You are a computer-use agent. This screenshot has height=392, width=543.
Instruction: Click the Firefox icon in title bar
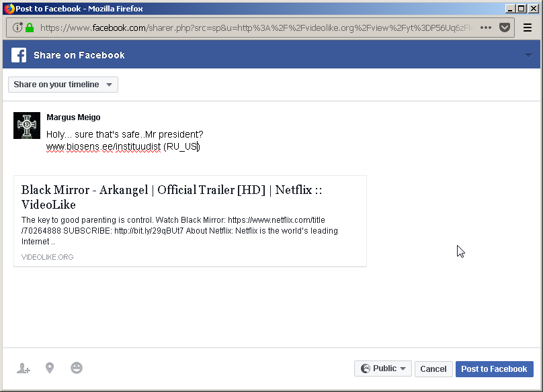point(9,9)
